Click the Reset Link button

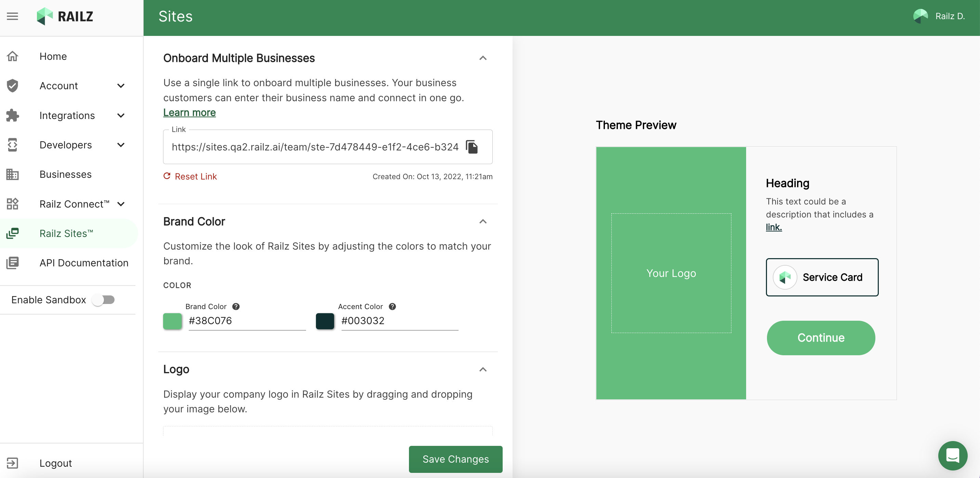(x=190, y=176)
